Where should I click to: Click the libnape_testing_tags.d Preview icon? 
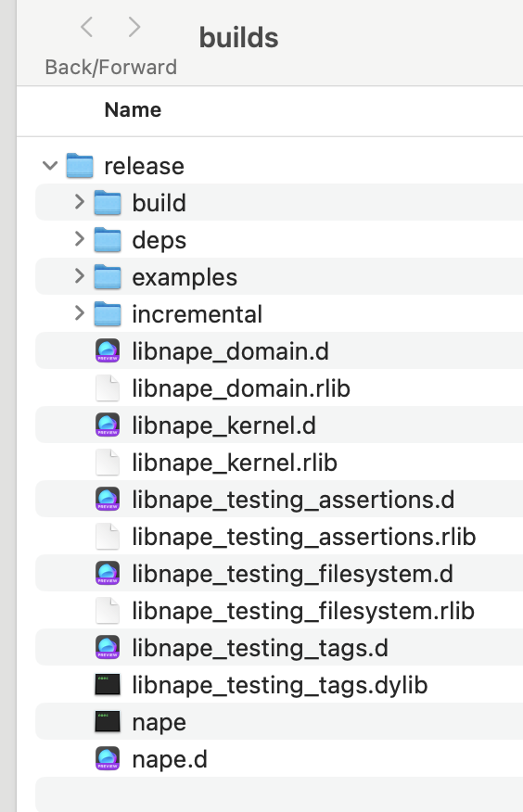108,648
